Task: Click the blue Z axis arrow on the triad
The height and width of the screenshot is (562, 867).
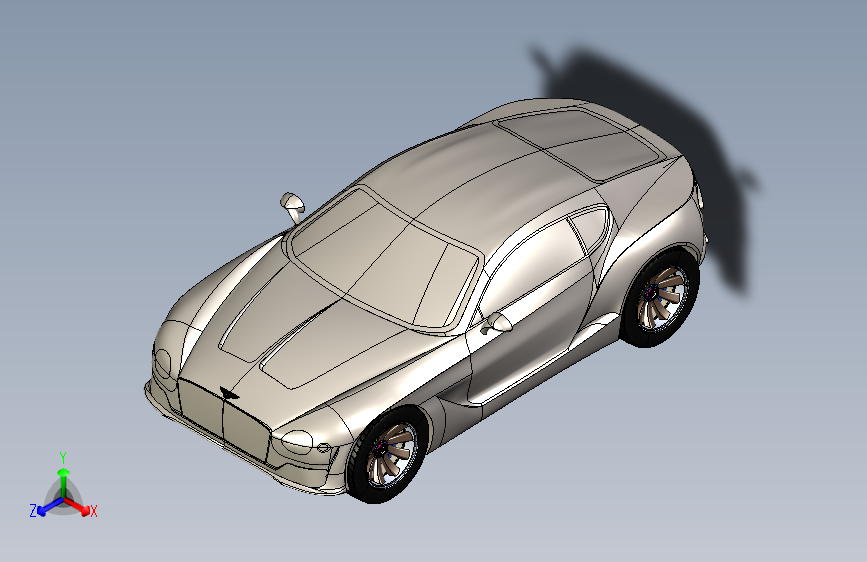Action: pyautogui.click(x=50, y=506)
